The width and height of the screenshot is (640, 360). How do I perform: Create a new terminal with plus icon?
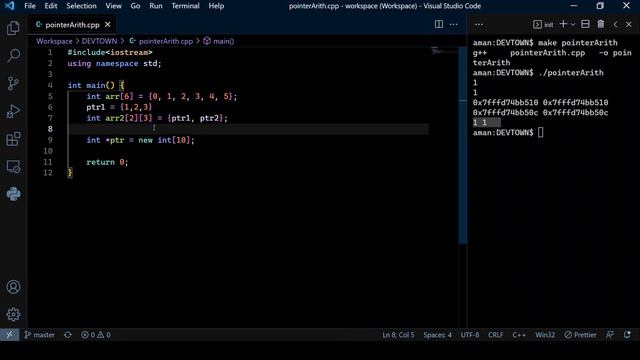(x=563, y=24)
